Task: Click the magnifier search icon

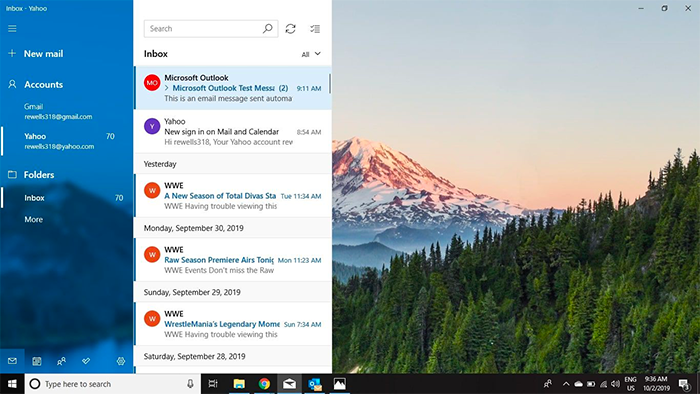Action: 267,29
